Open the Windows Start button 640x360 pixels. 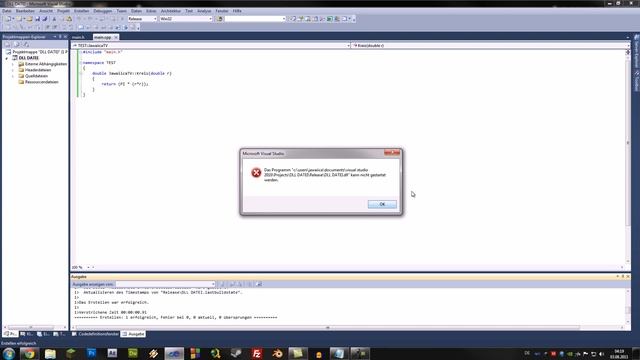[8, 353]
